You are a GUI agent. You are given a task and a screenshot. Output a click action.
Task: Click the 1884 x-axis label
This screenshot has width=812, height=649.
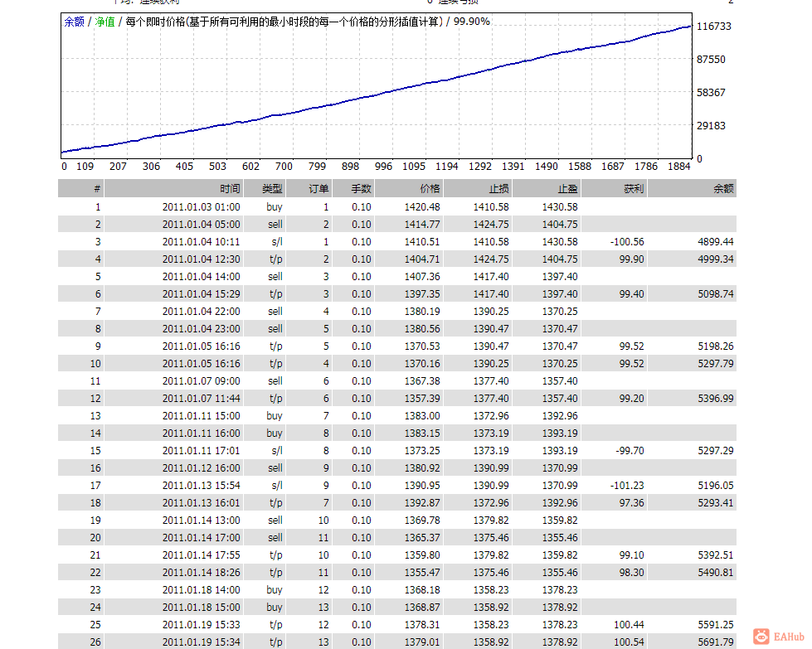(x=679, y=167)
